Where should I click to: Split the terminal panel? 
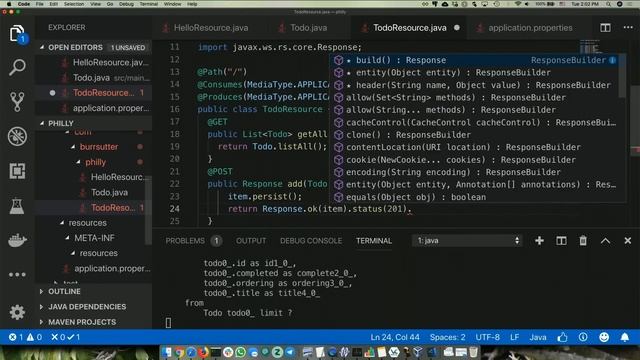tap(561, 241)
